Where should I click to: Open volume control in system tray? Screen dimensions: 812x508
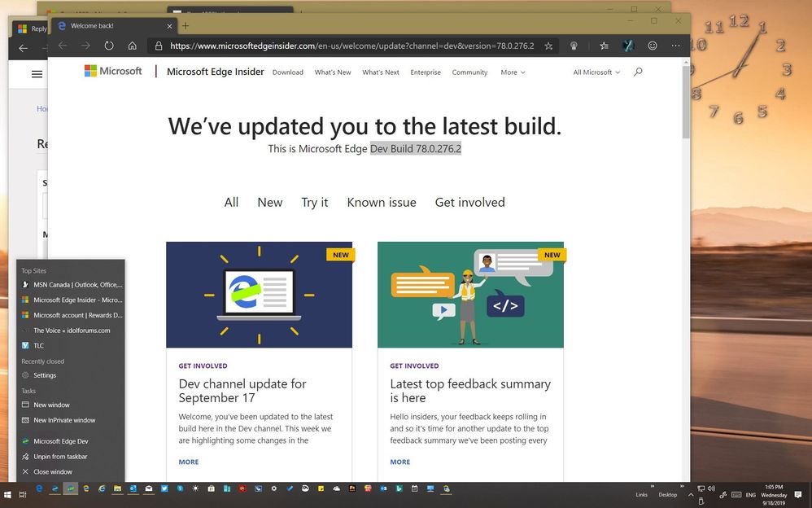[x=712, y=488]
